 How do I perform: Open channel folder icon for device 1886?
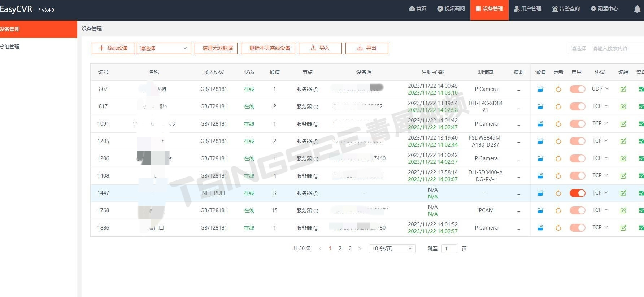[x=540, y=228]
